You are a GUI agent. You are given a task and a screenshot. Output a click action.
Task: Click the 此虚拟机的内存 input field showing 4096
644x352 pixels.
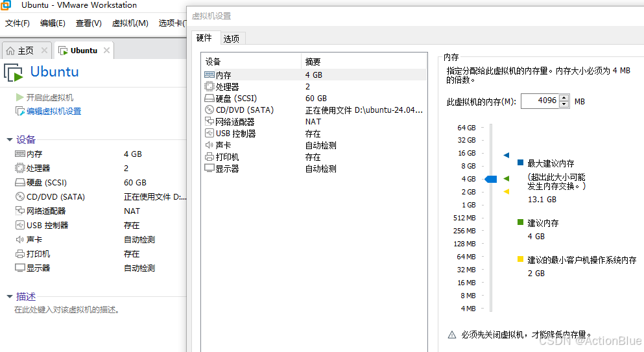pyautogui.click(x=540, y=101)
